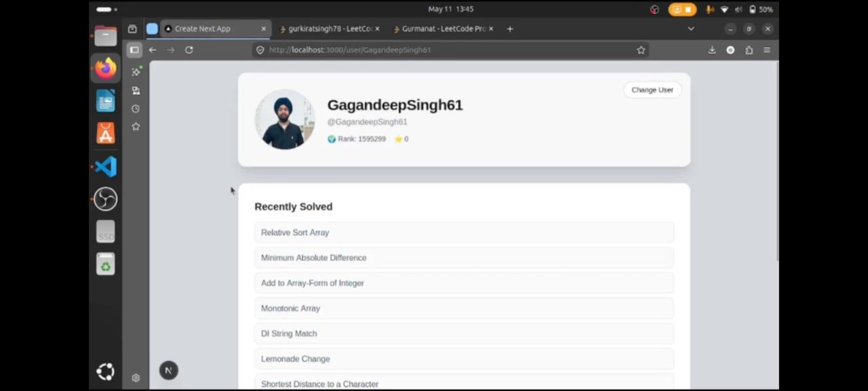
Task: Click the @GagandeepSingh61 username handle
Action: [368, 122]
